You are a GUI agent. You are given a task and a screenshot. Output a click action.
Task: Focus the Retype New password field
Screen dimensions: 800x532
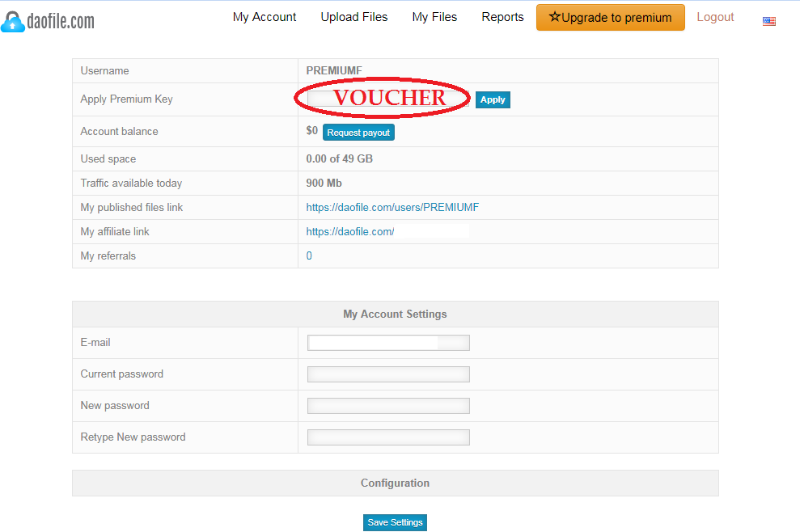[388, 437]
